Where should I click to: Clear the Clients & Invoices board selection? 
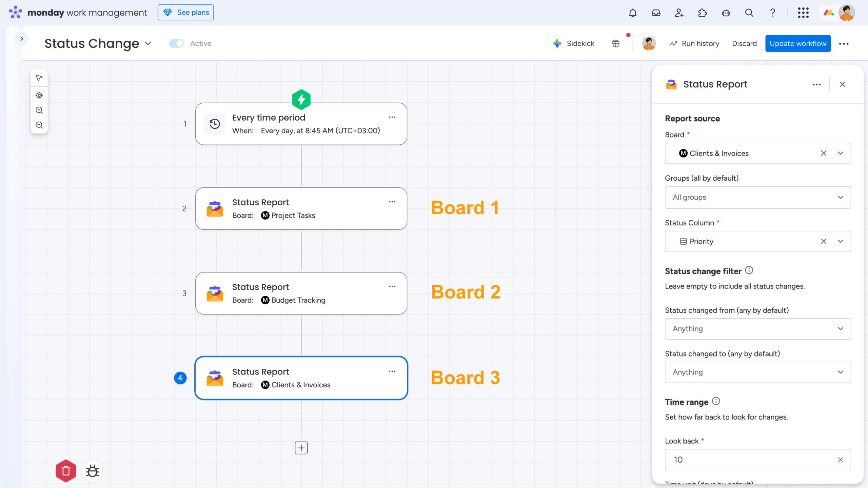824,153
